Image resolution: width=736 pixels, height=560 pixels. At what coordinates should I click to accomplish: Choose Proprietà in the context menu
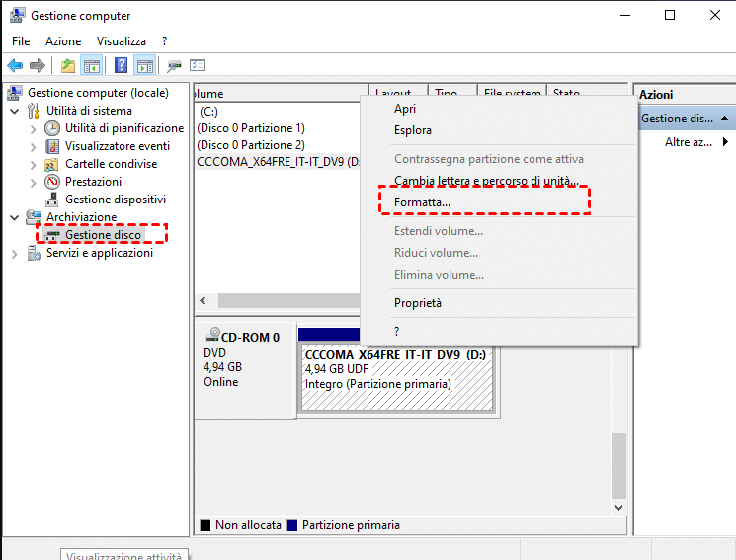[x=499, y=303]
